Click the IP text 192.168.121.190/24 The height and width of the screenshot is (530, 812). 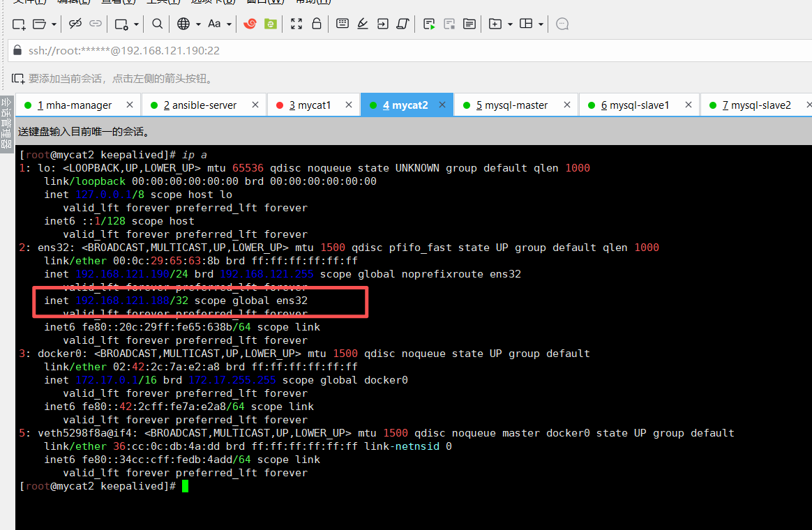pos(132,274)
